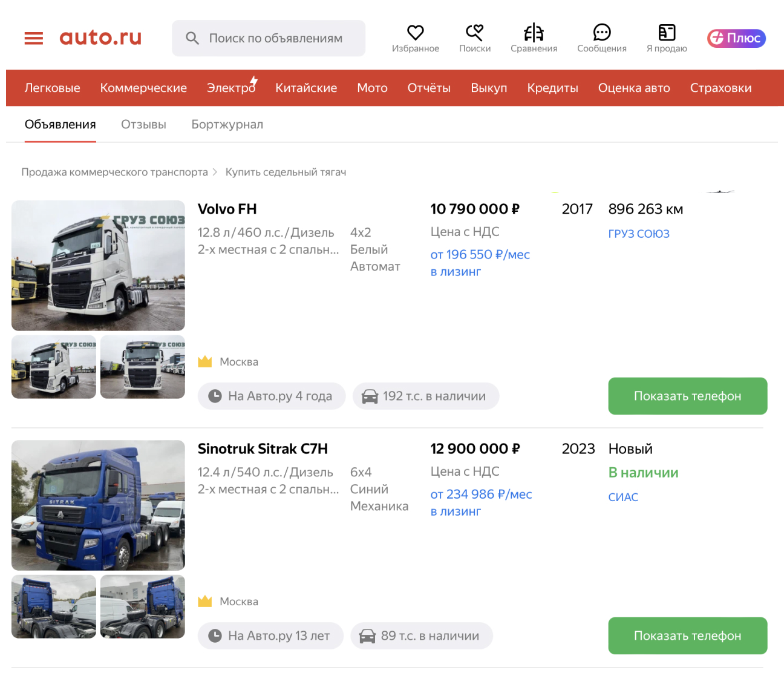Click the Плюс badge
The width and height of the screenshot is (784, 673).
(736, 38)
